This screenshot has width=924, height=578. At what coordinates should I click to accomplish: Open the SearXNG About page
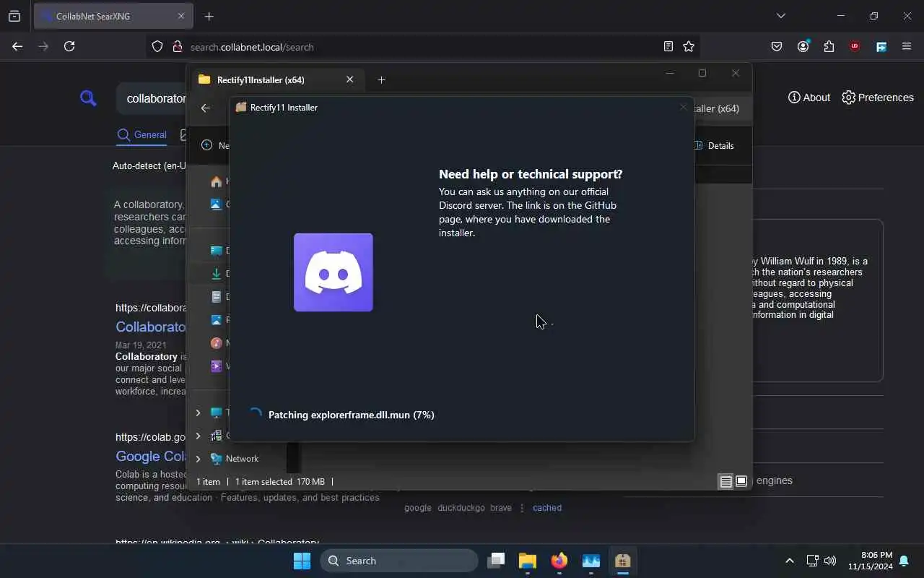pos(808,98)
